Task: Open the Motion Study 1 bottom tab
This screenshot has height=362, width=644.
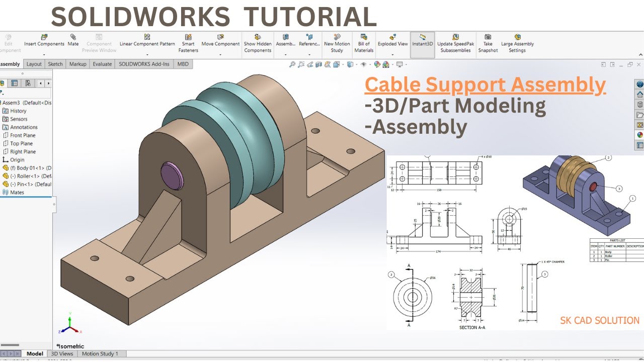Action: point(100,353)
